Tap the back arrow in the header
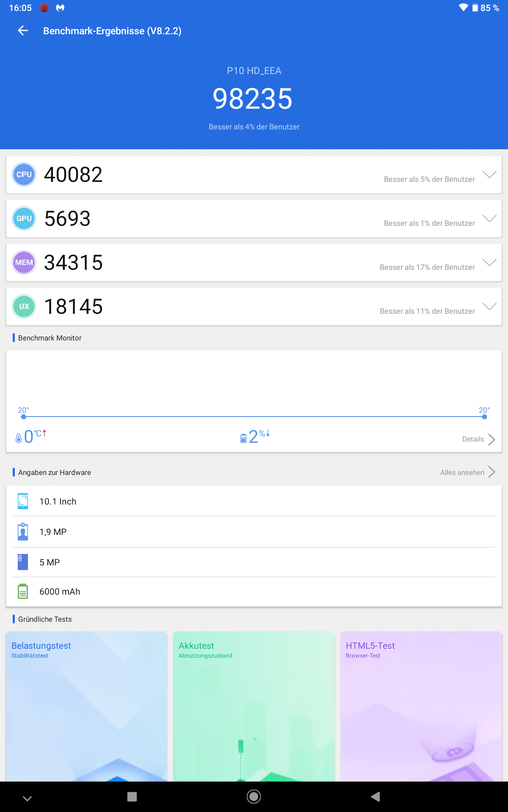Viewport: 508px width, 812px height. pos(23,30)
